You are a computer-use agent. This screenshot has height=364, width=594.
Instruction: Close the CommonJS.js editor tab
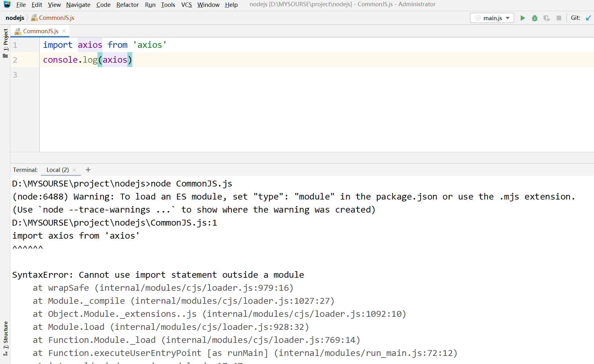64,31
